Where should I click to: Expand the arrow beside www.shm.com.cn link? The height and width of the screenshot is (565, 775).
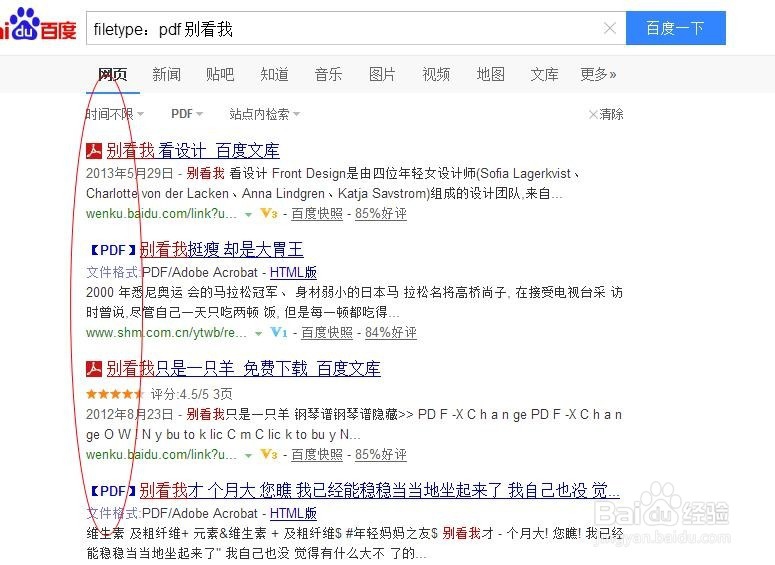tap(258, 334)
